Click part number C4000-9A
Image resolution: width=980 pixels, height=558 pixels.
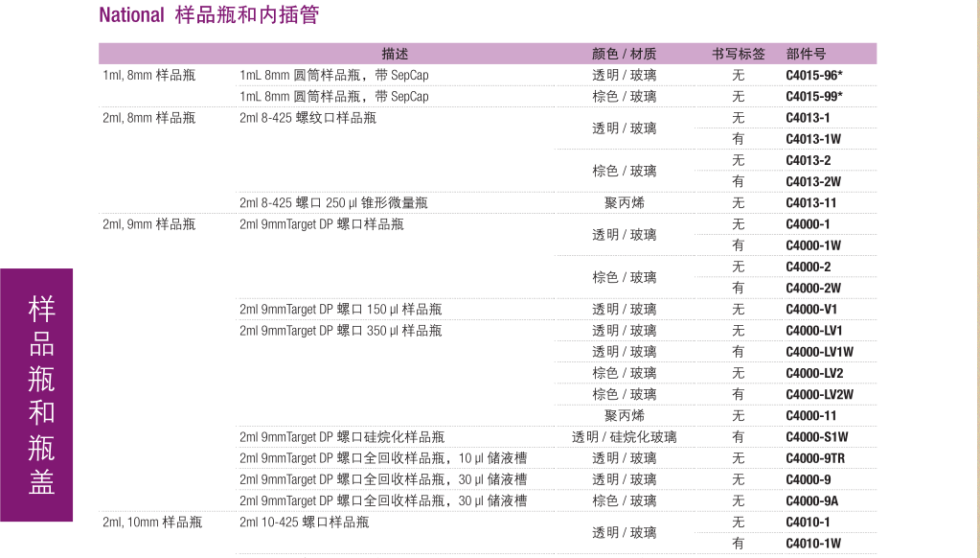coord(811,500)
